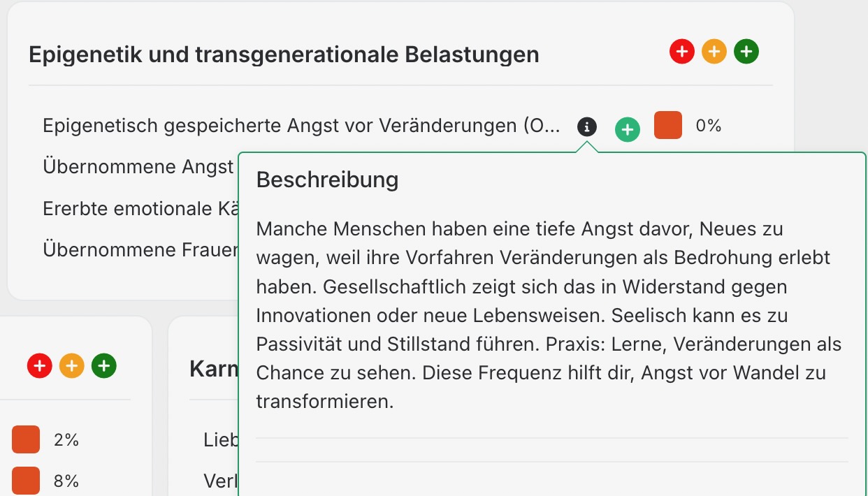Click red plus in Epigenetik card header

pyautogui.click(x=682, y=52)
